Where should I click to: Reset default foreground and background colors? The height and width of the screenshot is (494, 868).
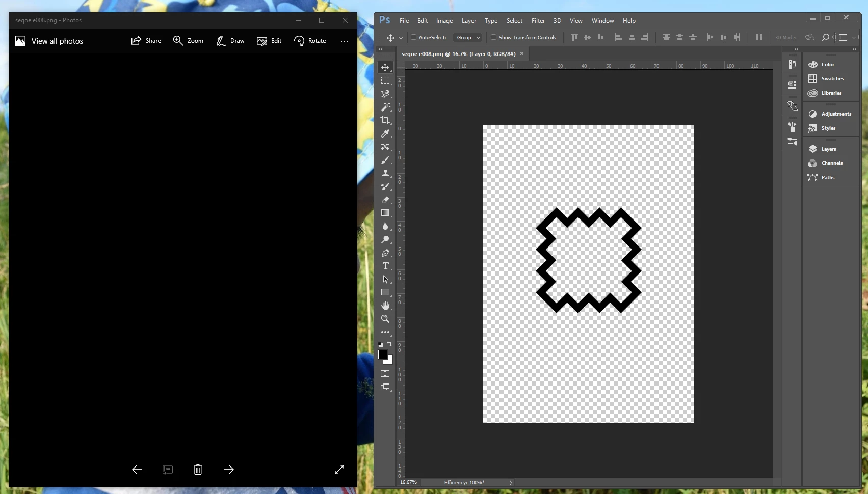pos(380,344)
